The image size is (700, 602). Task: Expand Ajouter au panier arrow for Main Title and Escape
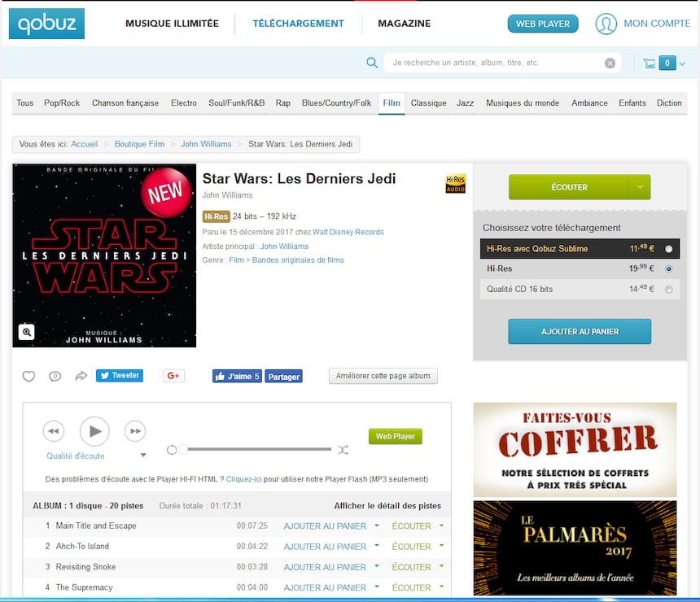click(377, 526)
